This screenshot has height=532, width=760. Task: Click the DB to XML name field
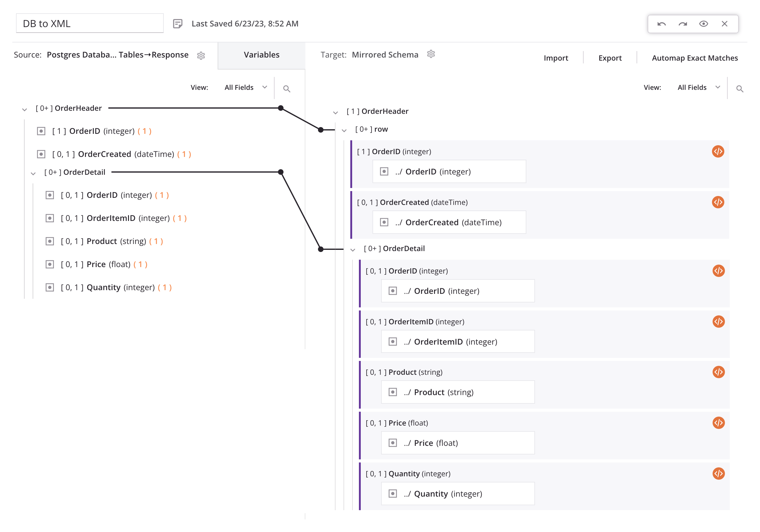pos(90,24)
